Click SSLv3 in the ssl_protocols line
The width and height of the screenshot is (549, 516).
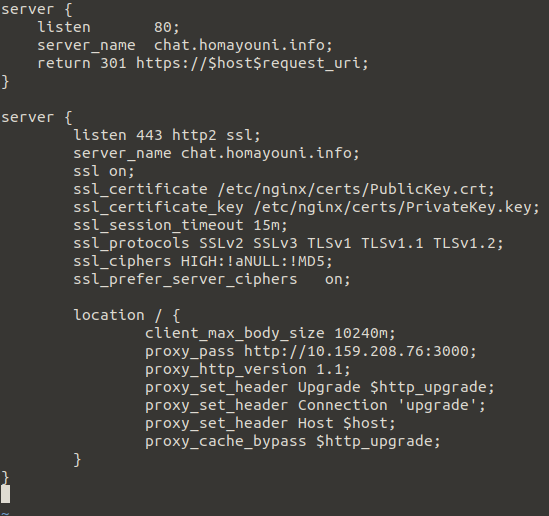[275, 243]
